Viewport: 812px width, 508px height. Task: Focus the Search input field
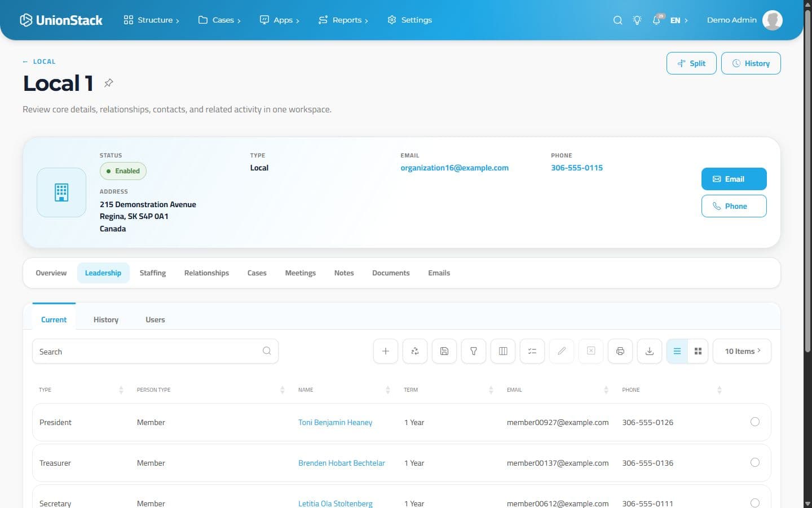pos(155,351)
